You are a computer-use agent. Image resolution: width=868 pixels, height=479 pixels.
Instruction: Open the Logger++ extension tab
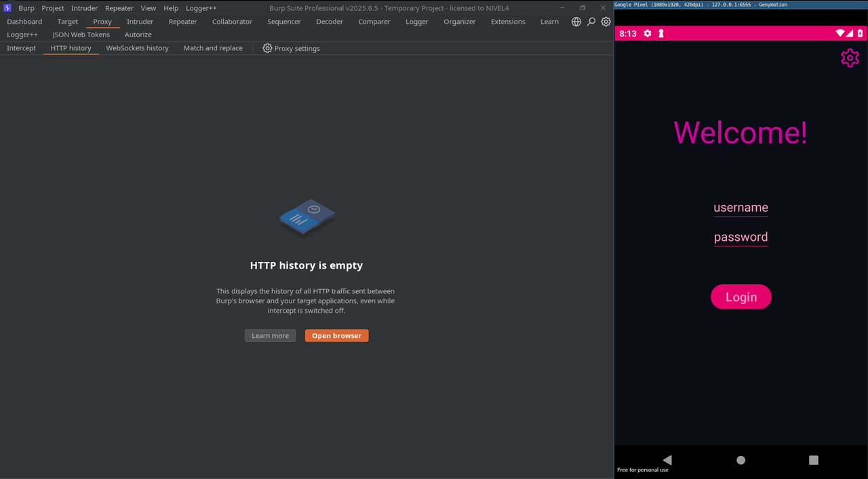click(22, 35)
